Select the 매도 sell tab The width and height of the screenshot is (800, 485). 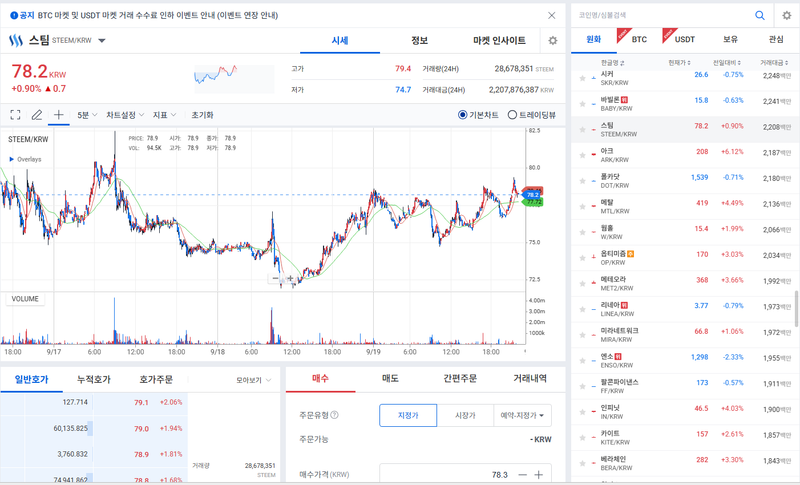(390, 378)
